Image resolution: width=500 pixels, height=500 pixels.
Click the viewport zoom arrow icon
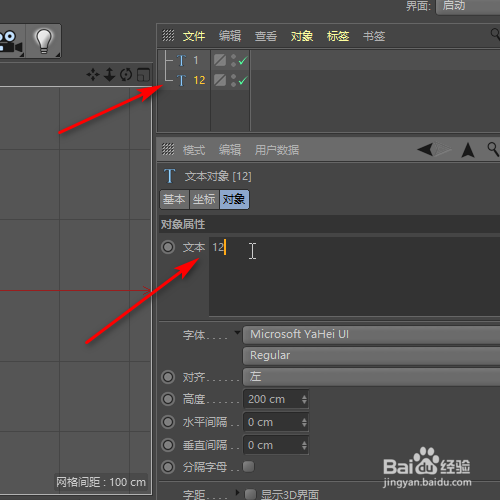[x=109, y=75]
